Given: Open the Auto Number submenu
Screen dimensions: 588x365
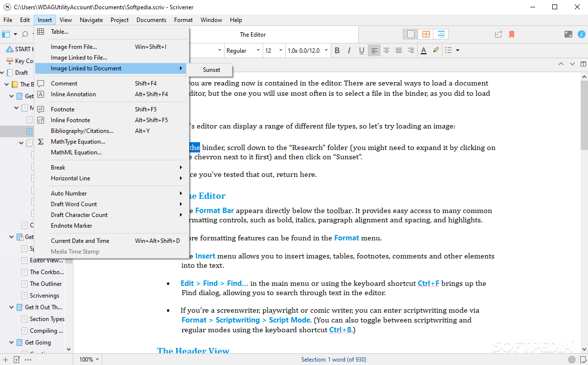Looking at the screenshot, I should pos(112,193).
